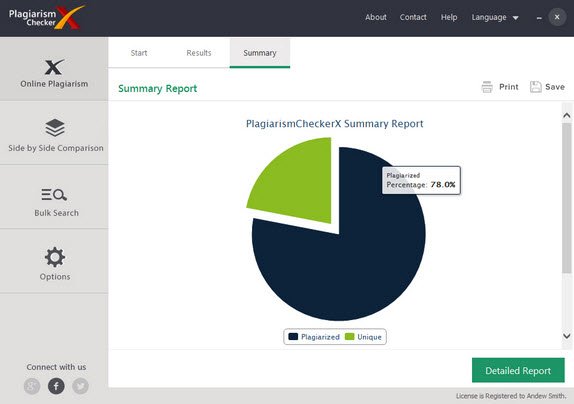
Task: Click the Detailed Report button
Action: pyautogui.click(x=518, y=370)
